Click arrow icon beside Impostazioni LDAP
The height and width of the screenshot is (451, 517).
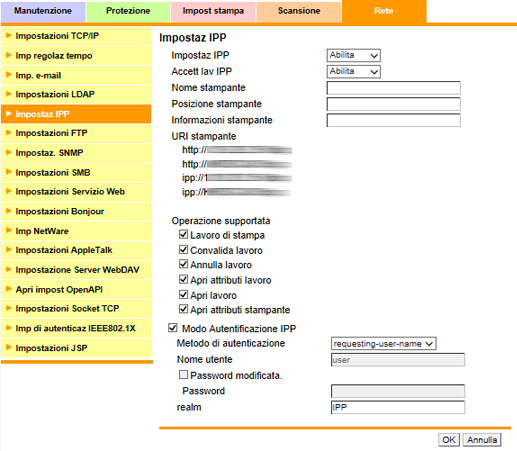(9, 94)
